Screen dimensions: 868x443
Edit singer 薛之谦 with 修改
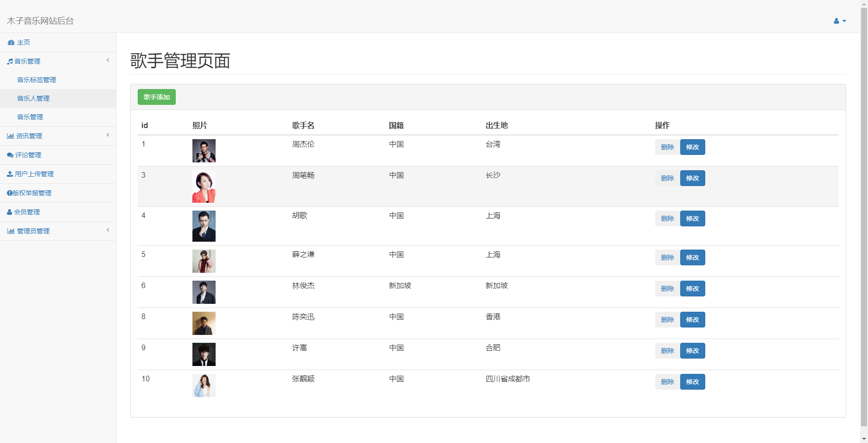pos(692,257)
